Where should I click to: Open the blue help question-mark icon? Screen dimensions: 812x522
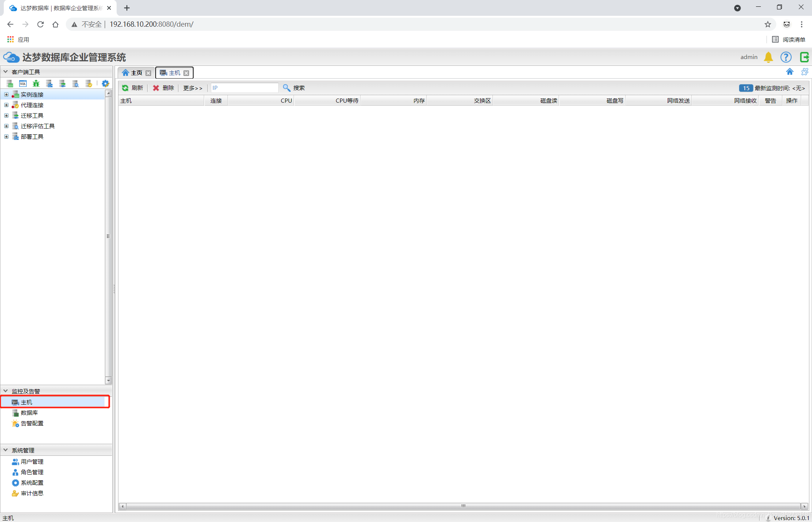pos(786,57)
